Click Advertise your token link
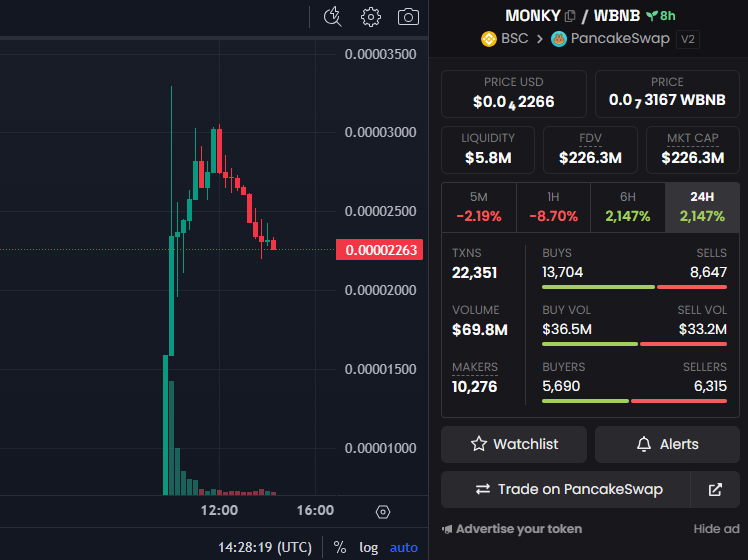748x560 pixels. click(519, 529)
